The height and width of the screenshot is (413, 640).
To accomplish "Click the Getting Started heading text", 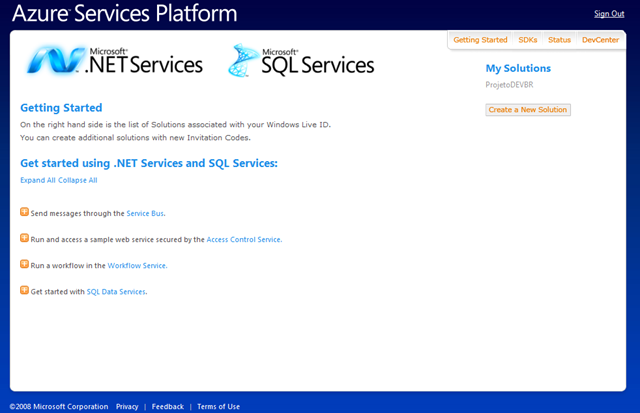I will 61,108.
